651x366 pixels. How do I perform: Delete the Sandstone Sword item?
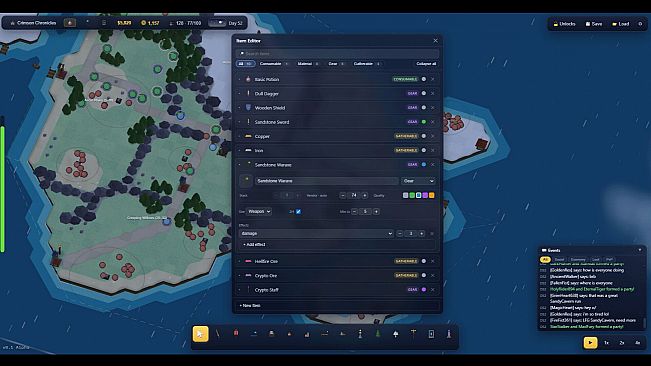coord(433,122)
